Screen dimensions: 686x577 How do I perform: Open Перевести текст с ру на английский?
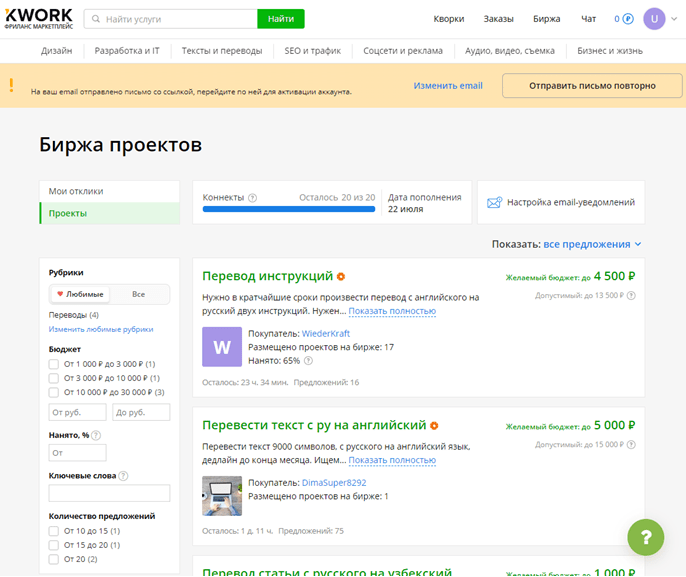(x=314, y=425)
